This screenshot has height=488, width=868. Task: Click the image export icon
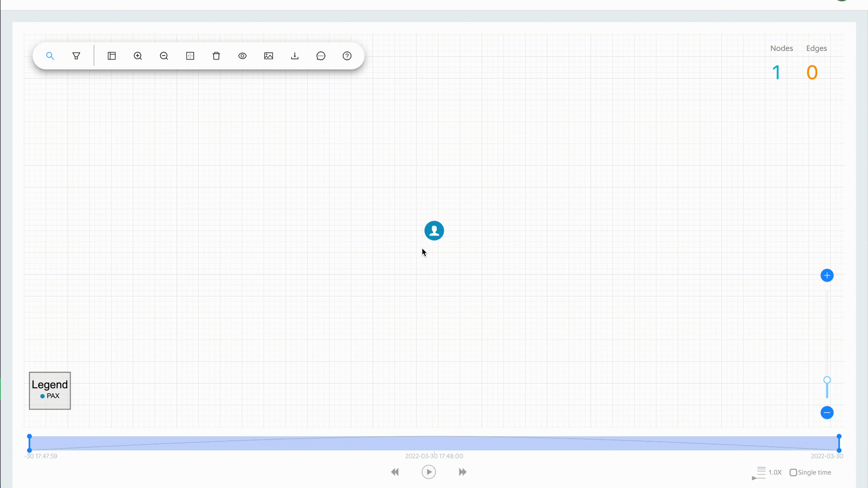pos(269,56)
